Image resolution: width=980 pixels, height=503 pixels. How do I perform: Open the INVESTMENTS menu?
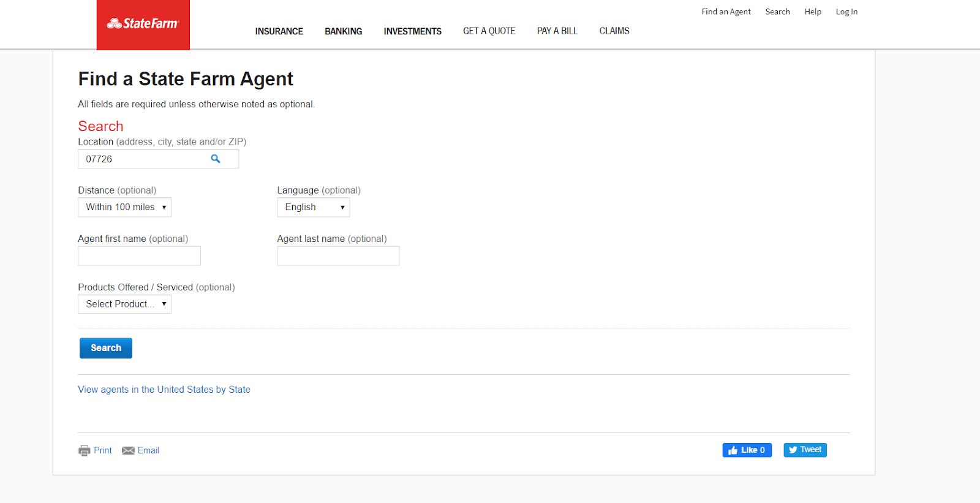tap(412, 31)
